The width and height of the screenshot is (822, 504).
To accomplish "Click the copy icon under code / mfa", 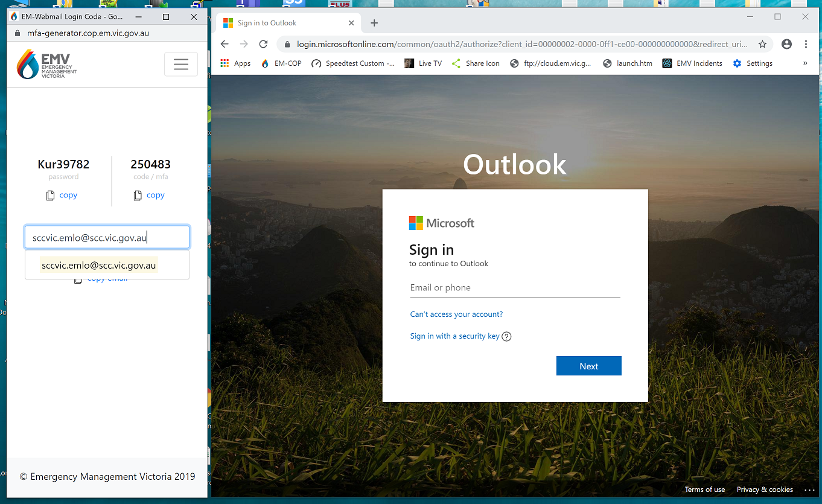I will click(x=138, y=196).
